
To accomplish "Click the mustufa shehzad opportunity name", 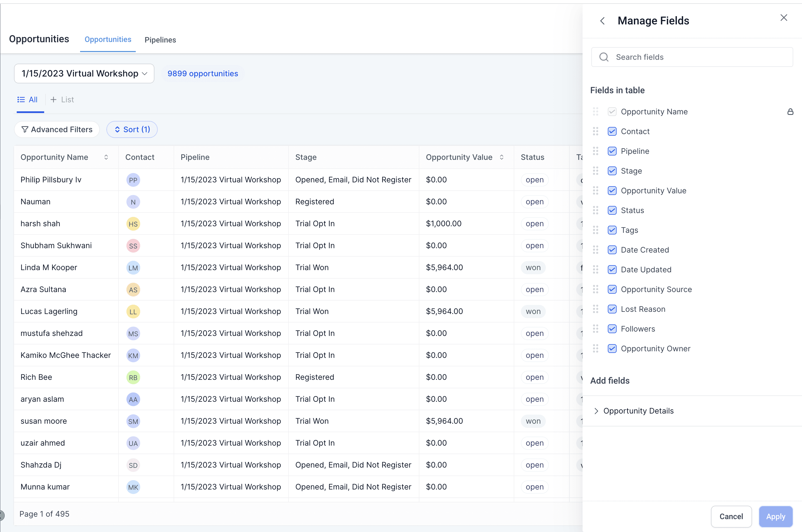I will click(52, 333).
